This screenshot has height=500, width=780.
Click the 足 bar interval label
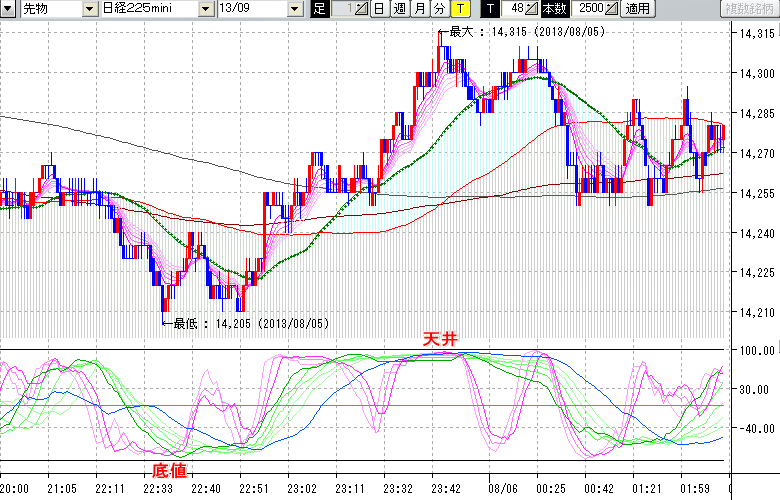tap(320, 9)
